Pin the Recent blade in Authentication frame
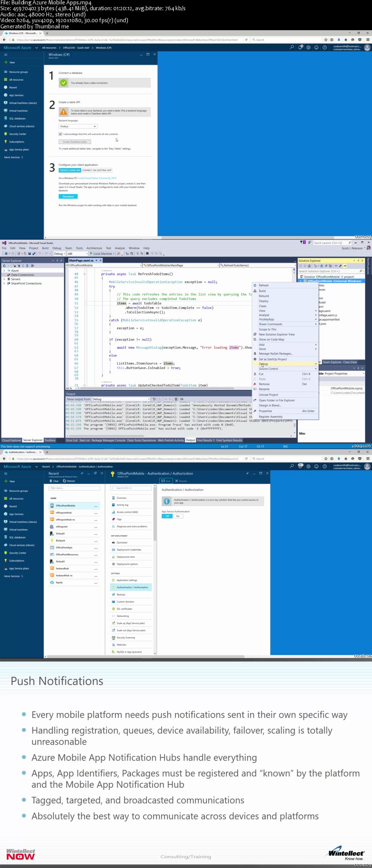Screen dimensions: 372x868 click(82, 473)
